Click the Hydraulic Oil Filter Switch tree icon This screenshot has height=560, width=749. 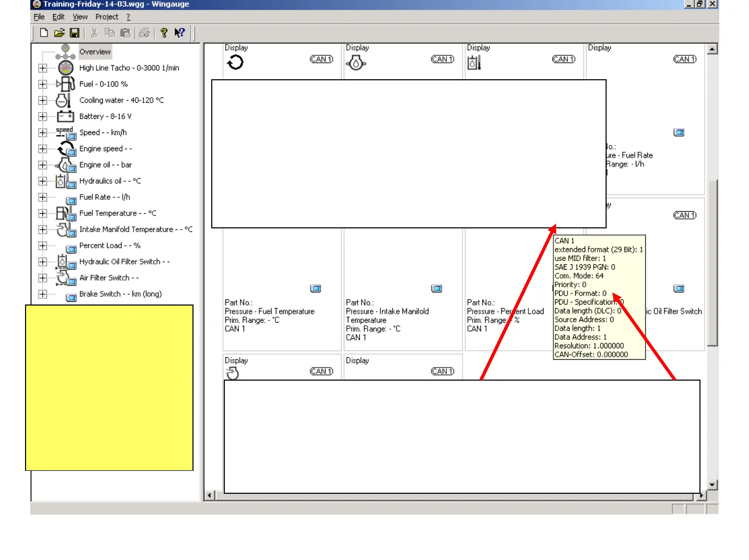(66, 262)
